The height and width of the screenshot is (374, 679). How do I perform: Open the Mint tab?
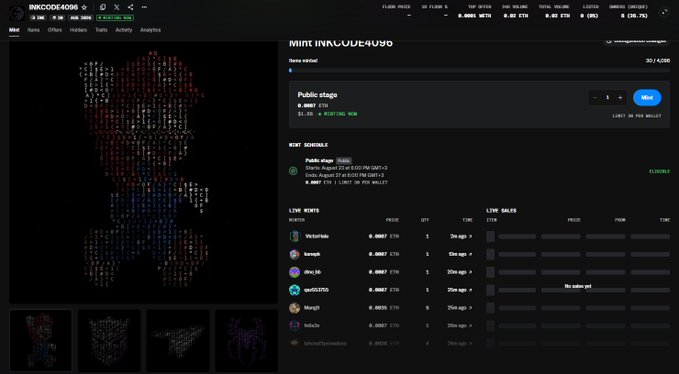(x=14, y=30)
